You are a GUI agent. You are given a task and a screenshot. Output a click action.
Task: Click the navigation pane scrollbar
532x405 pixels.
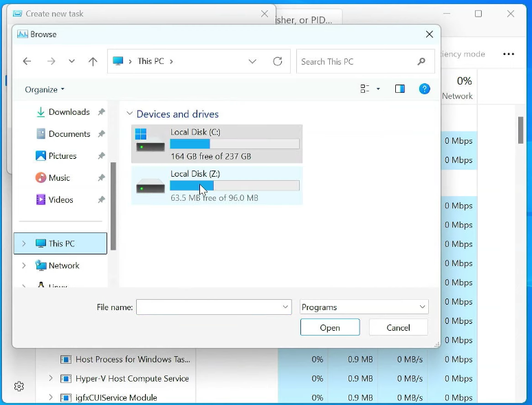click(113, 206)
